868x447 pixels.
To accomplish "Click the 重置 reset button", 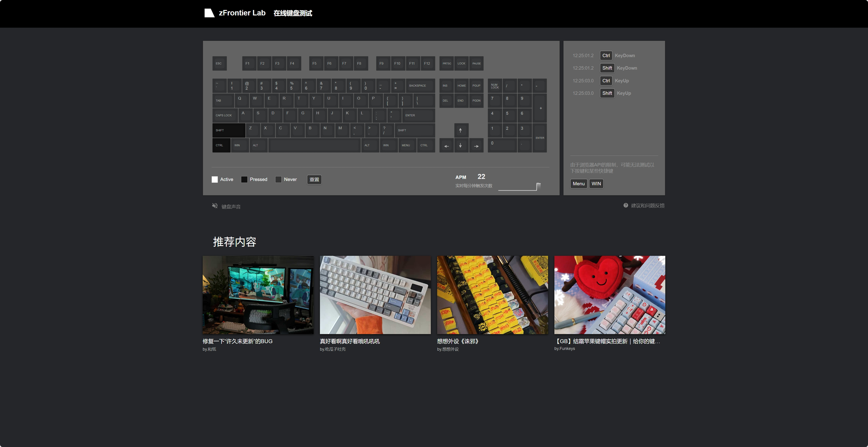I will point(314,179).
